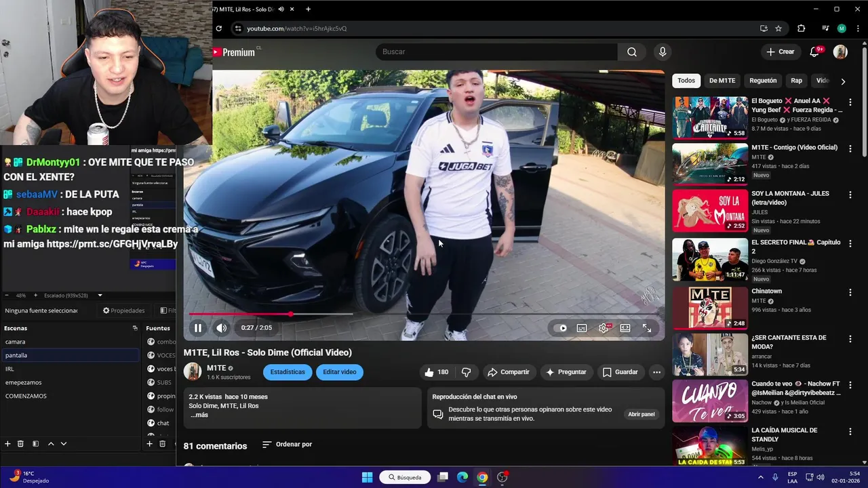Open a new browser tab
This screenshot has width=868, height=488.
click(x=308, y=9)
